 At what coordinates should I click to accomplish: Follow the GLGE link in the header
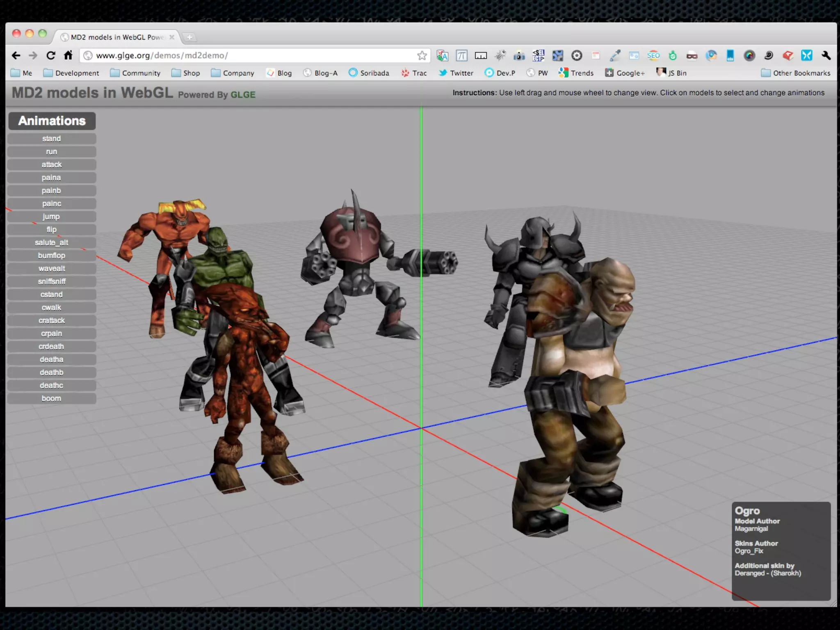tap(243, 95)
